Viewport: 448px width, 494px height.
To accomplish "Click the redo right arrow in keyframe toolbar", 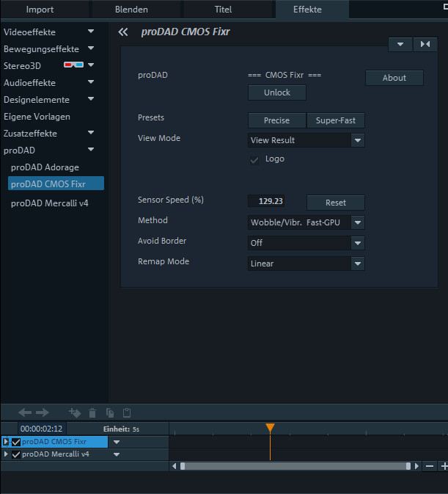I will click(x=42, y=413).
